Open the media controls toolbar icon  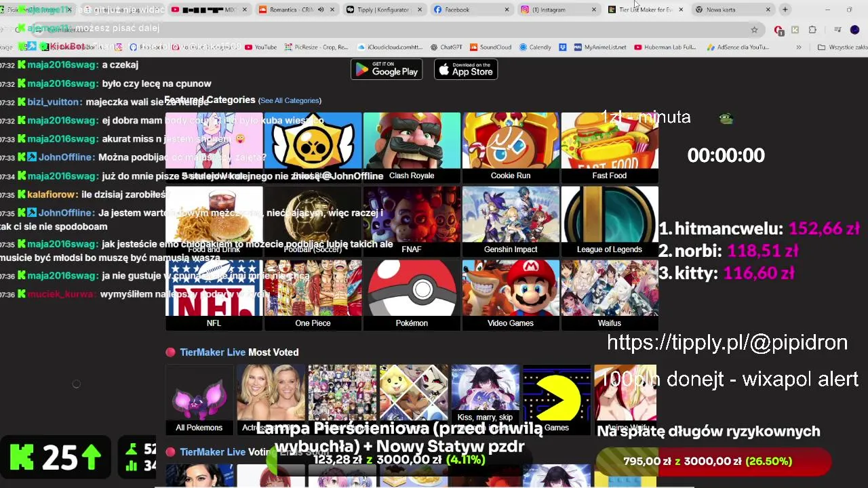[837, 30]
